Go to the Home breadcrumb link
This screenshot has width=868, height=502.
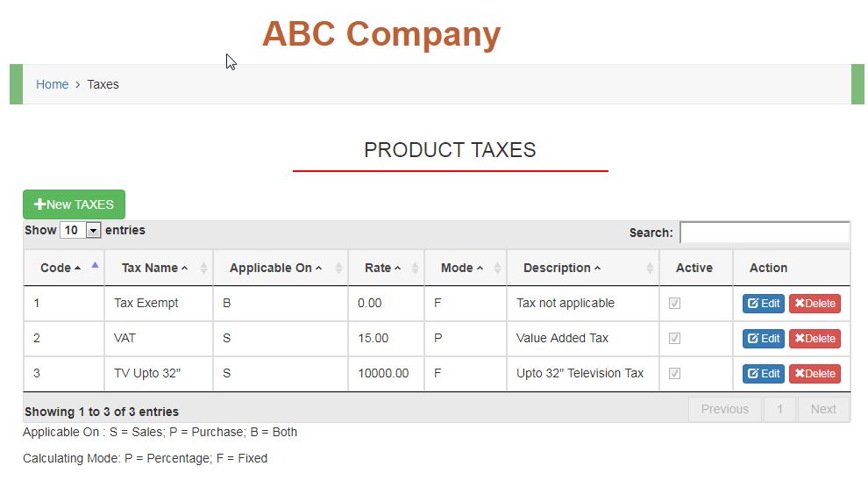pos(52,84)
